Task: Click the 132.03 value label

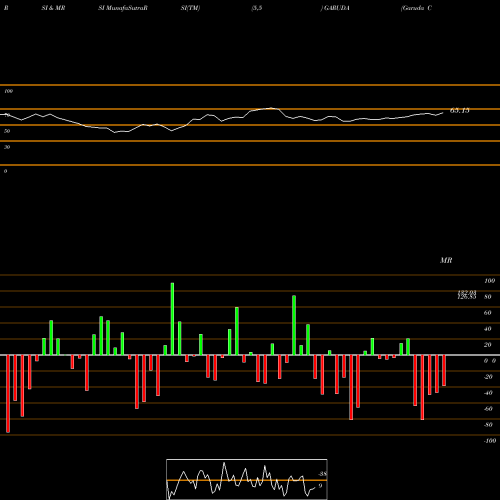Action: (467, 292)
